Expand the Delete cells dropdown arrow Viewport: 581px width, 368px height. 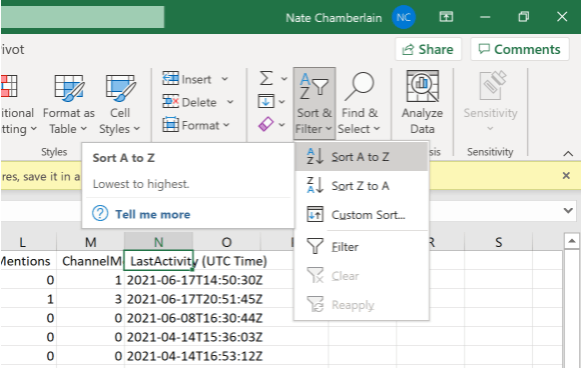pos(230,102)
